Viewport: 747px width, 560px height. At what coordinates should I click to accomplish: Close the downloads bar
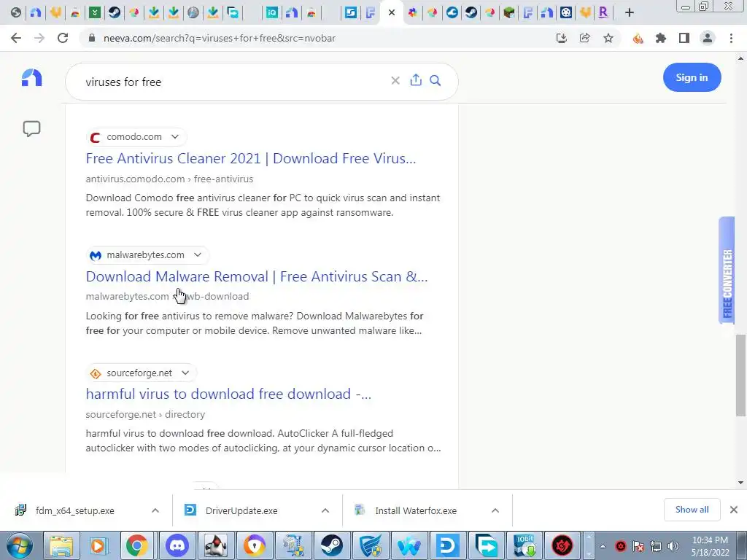734,510
